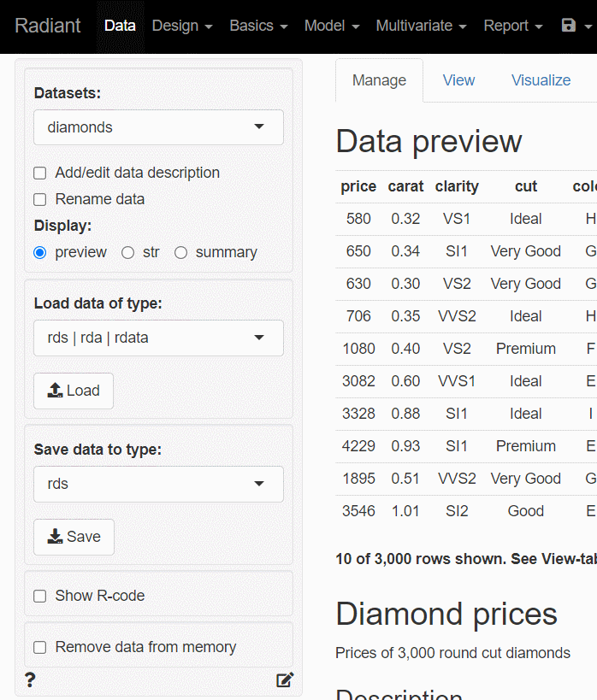Viewport: 597px width, 700px height.
Task: Select the summary display radio option
Action: click(x=180, y=252)
